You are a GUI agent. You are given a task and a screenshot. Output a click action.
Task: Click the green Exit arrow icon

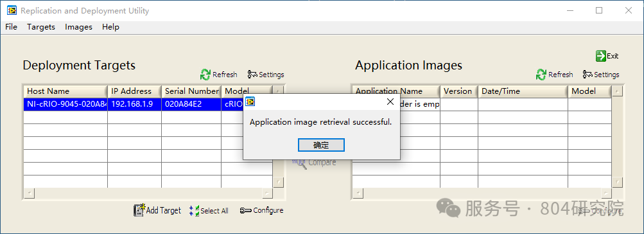point(601,56)
